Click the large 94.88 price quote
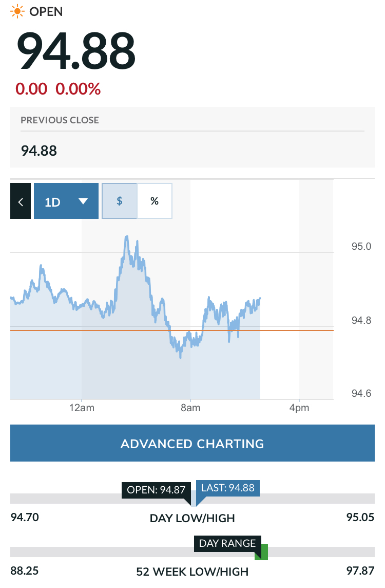 [x=77, y=51]
